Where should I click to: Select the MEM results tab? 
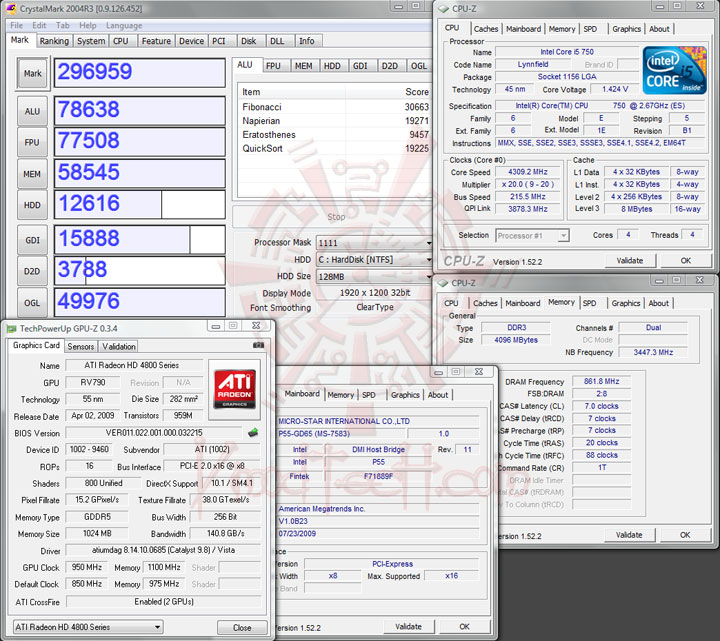click(x=304, y=66)
